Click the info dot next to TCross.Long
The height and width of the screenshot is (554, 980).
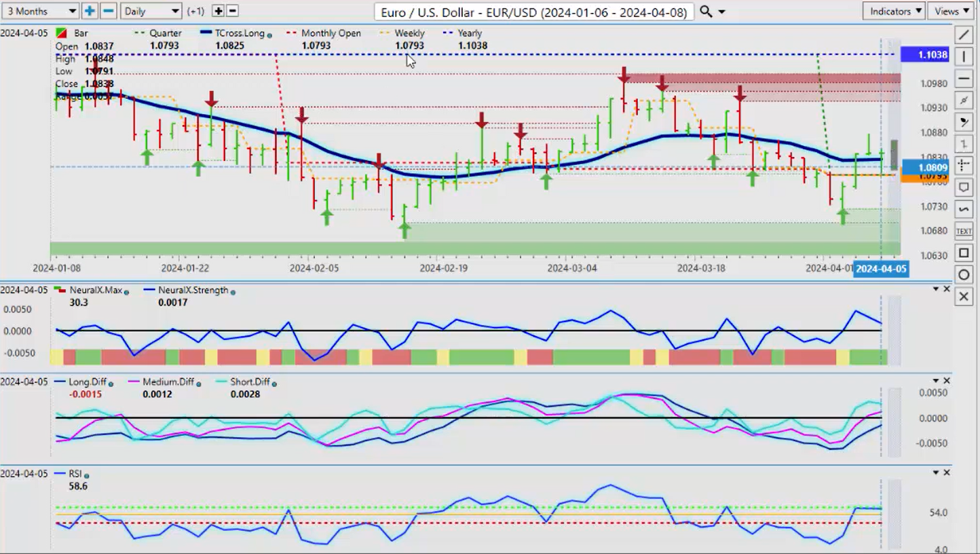tap(270, 35)
